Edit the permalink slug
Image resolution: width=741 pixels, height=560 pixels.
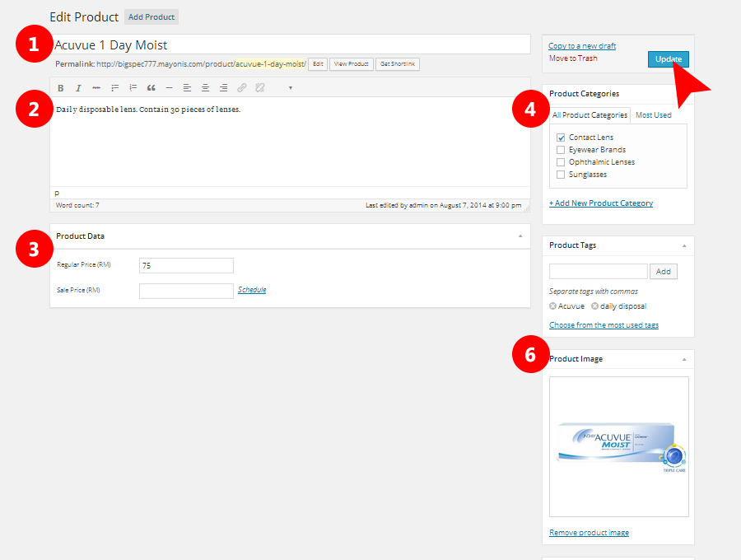318,64
